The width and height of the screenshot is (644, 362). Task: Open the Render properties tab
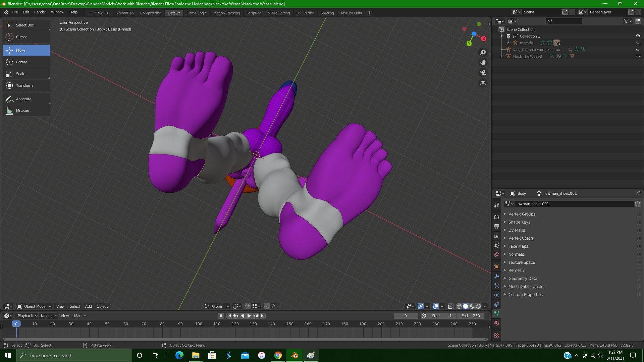[x=497, y=217]
